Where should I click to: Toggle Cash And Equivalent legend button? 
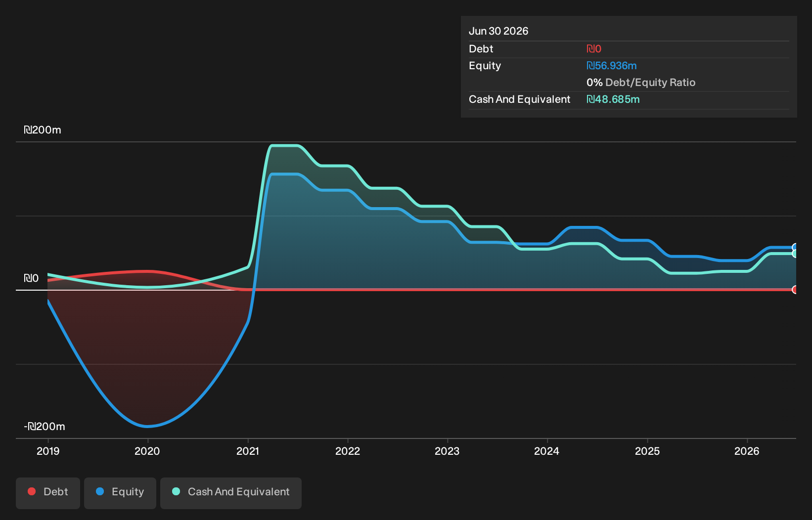[x=231, y=493]
